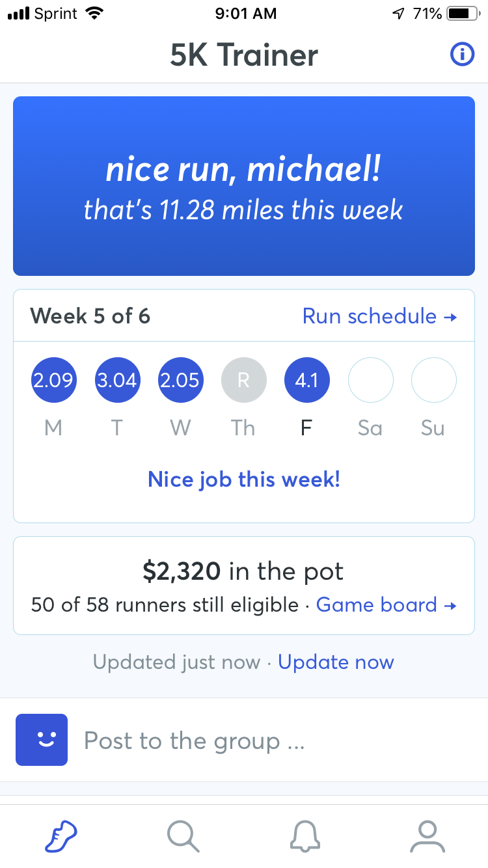Open the Game board link
The height and width of the screenshot is (868, 488).
pyautogui.click(x=386, y=605)
